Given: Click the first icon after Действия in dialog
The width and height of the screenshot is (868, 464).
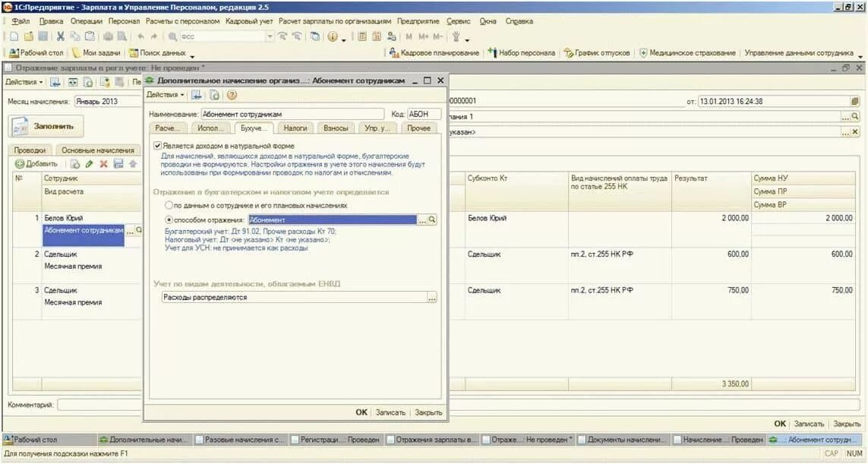Looking at the screenshot, I should tap(197, 95).
